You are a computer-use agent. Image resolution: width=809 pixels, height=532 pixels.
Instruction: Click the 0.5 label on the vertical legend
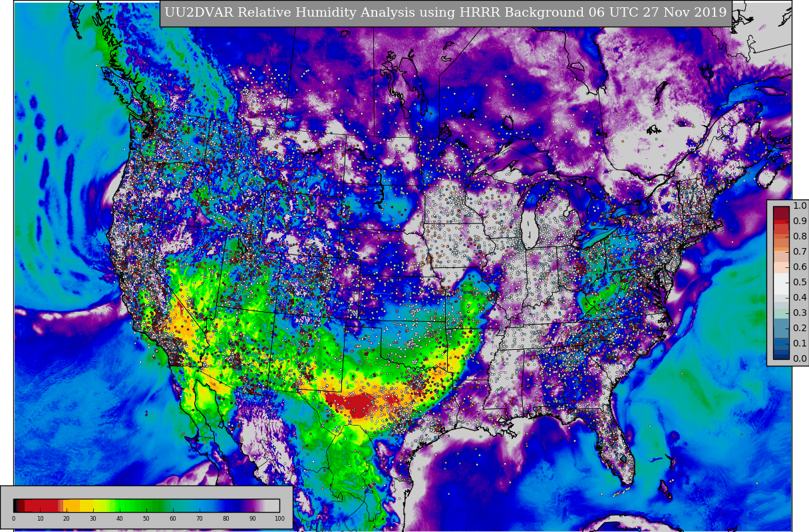pyautogui.click(x=800, y=283)
